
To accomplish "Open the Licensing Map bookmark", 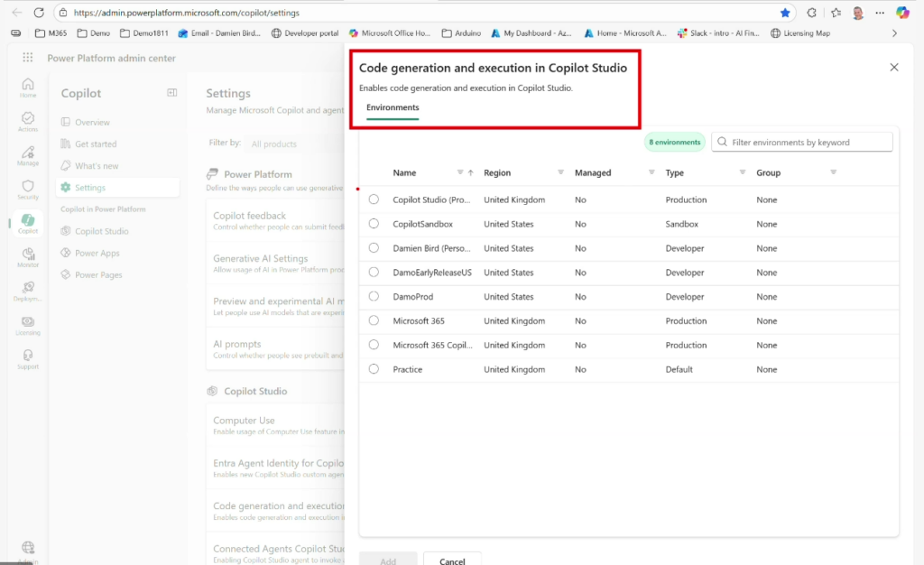I will (x=800, y=33).
